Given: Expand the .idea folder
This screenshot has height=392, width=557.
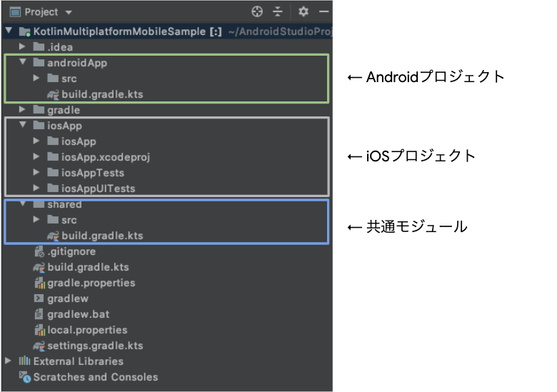Looking at the screenshot, I should click(22, 46).
